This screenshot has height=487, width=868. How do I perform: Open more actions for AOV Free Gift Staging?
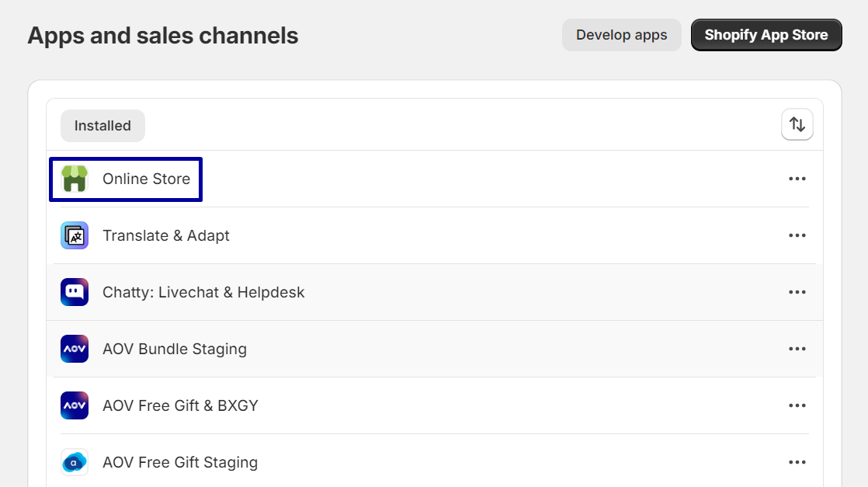(x=797, y=462)
